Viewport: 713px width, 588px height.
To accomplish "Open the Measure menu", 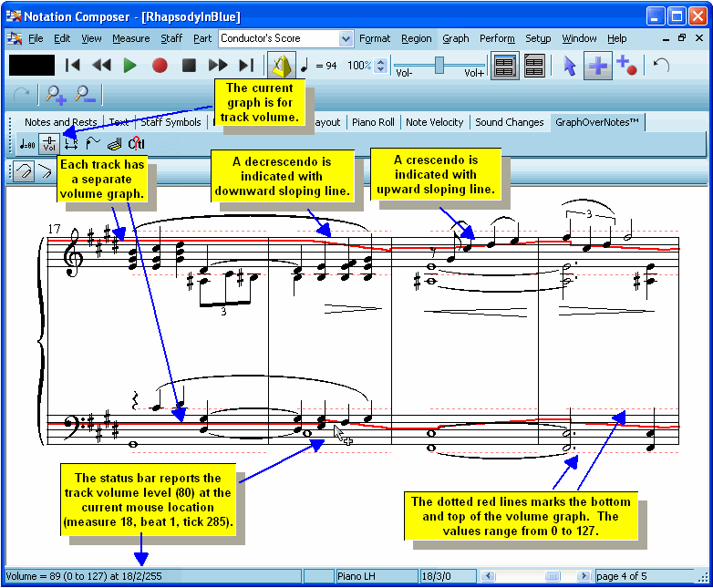I will [x=130, y=38].
